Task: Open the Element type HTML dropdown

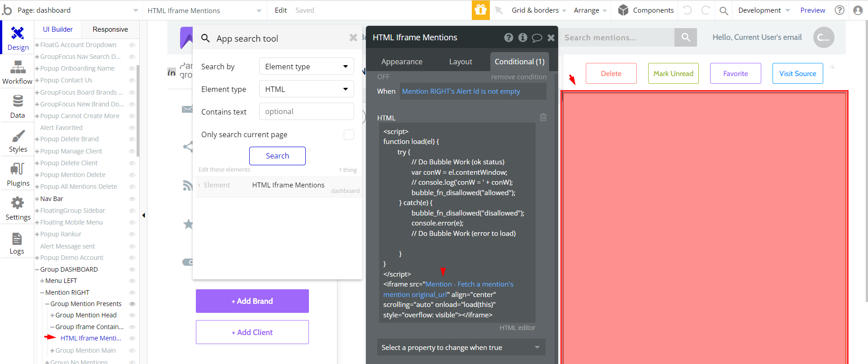Action: 306,89
